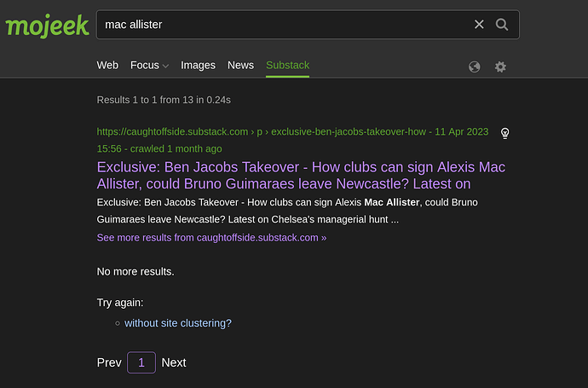Submit search with the magnifying glass icon
Image resolution: width=588 pixels, height=388 pixels.
502,25
